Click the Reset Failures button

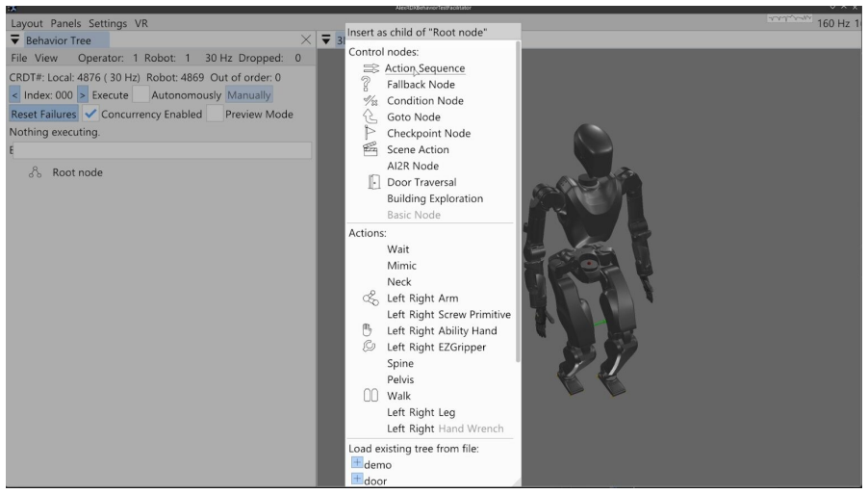click(43, 114)
